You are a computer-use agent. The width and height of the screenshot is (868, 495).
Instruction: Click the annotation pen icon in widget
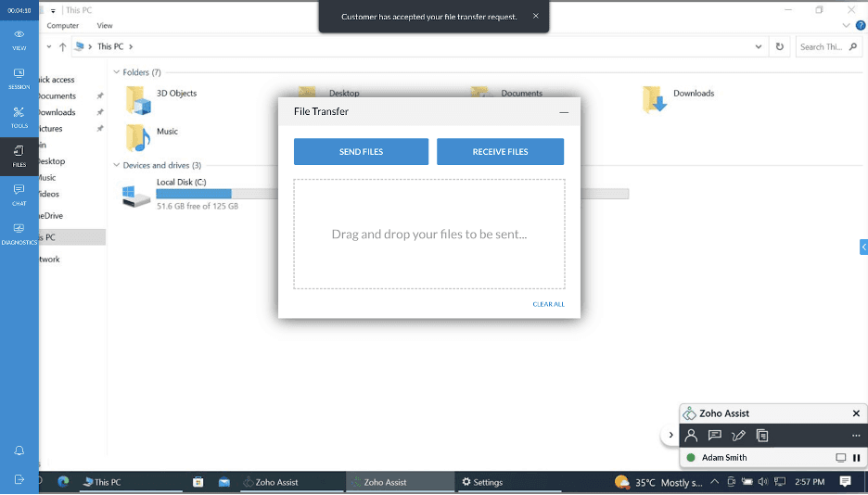tap(738, 436)
